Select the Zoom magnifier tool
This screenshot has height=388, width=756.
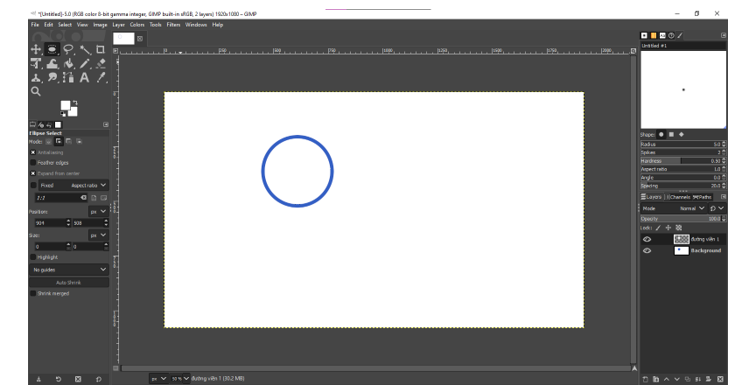36,92
